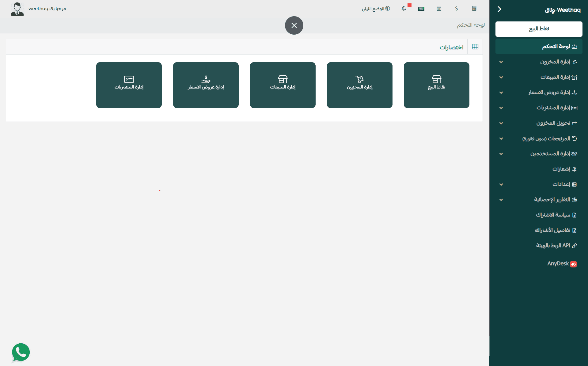Open the calendar icon in top bar
588x366 pixels.
439,9
